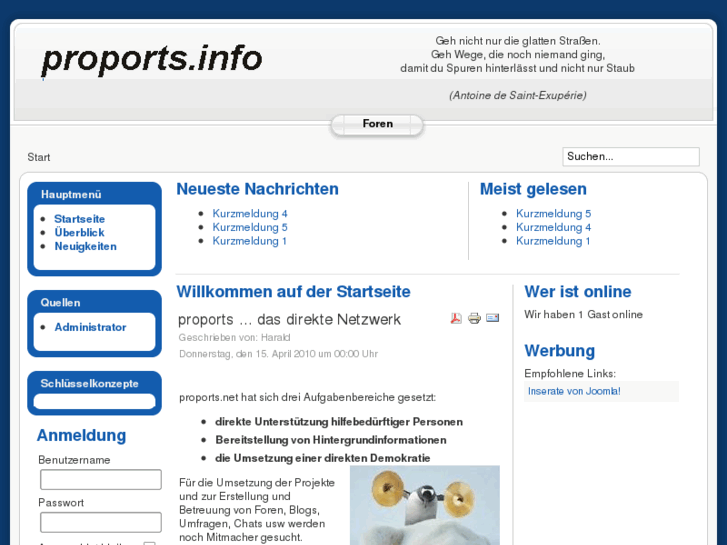Click the 'Willkommen auf der Startseite' heading
Screen dimensions: 727x545
(x=293, y=292)
